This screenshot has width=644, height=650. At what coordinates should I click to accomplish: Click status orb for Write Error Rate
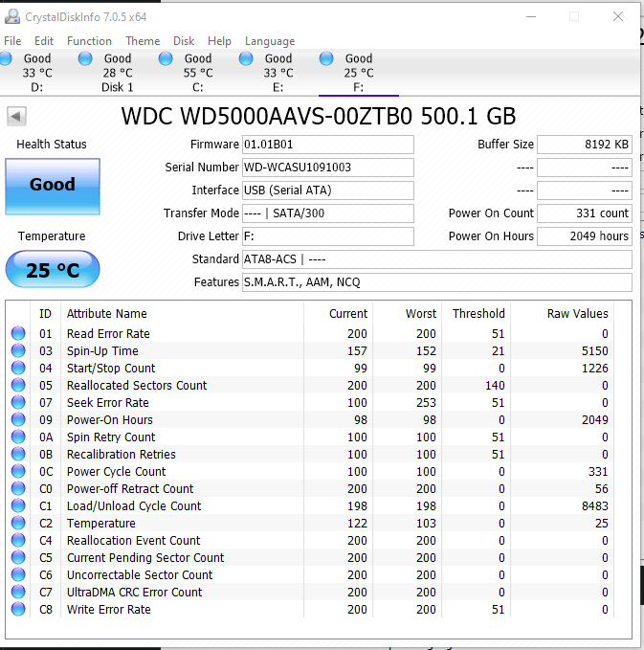[x=18, y=609]
